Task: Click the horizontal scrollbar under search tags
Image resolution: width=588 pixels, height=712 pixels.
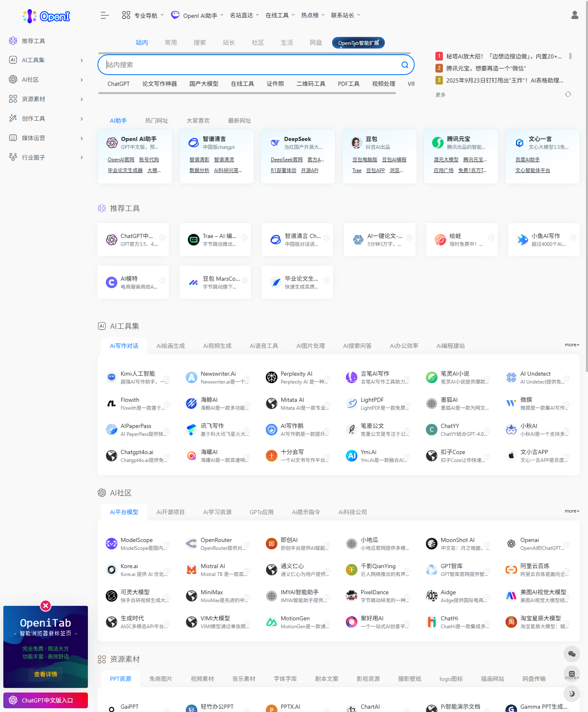Action: tap(247, 93)
